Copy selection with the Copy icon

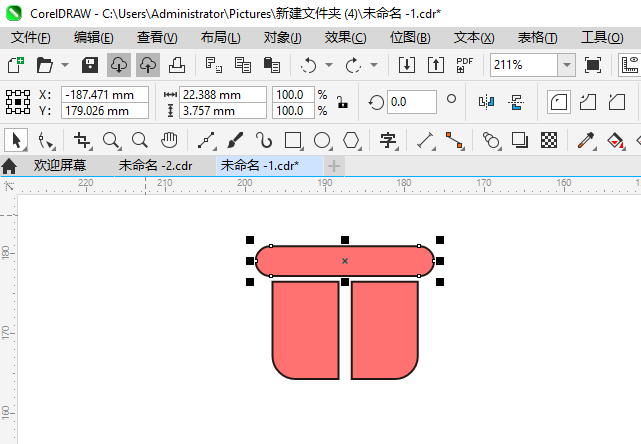coord(242,65)
